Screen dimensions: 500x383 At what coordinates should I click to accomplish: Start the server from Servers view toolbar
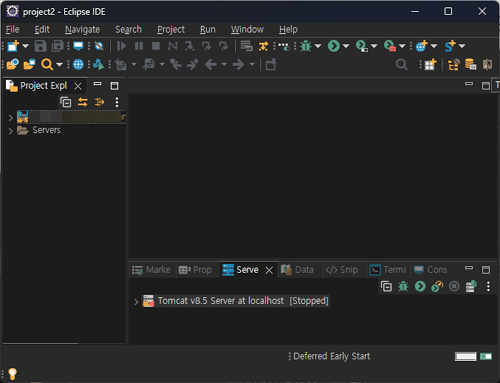coord(420,286)
